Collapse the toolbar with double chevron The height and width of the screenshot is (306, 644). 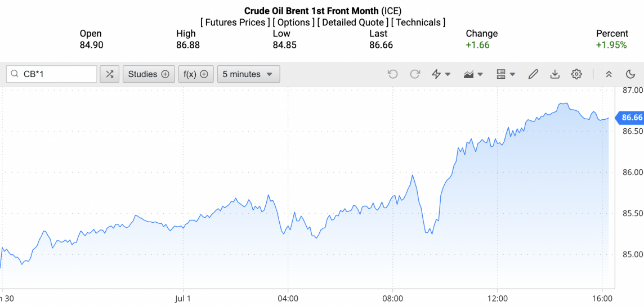pos(609,74)
